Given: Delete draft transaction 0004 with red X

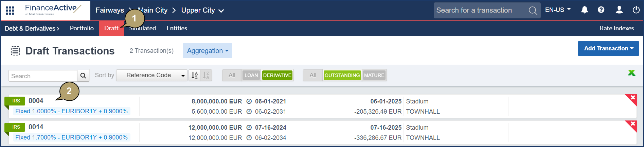Looking at the screenshot, I should tap(632, 98).
